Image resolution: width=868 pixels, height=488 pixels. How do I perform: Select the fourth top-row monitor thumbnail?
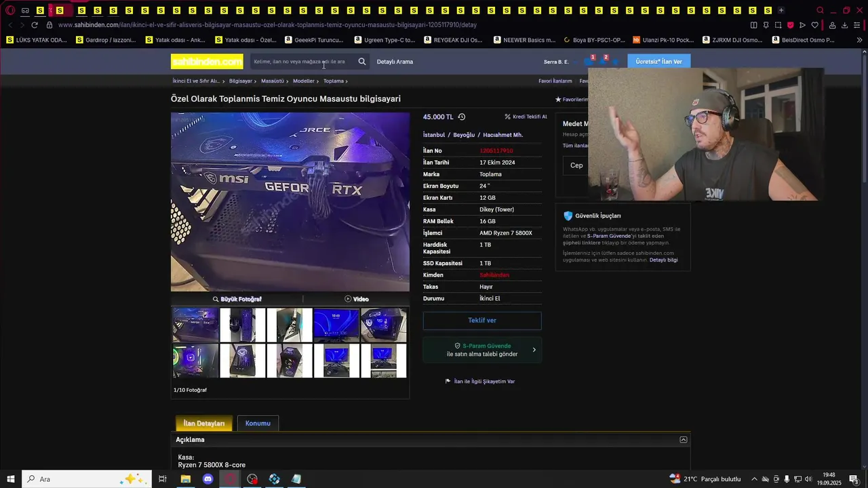(336, 325)
